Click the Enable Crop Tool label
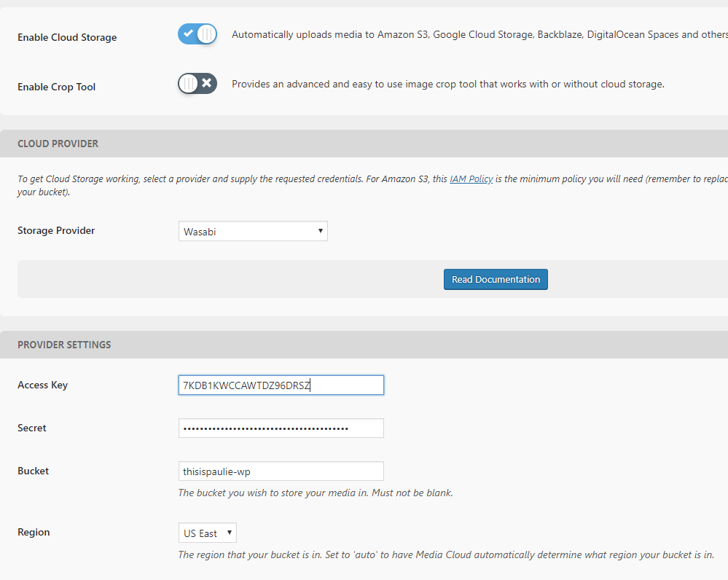The image size is (728, 580). 57,87
